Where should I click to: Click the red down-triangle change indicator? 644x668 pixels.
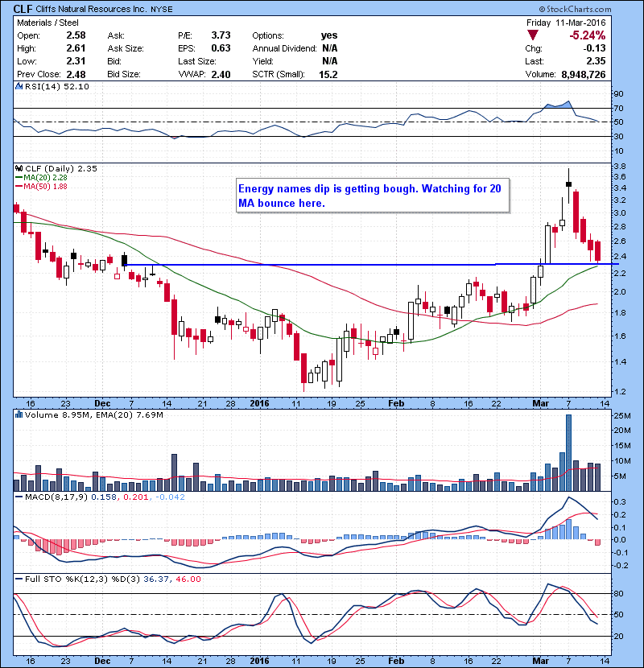coord(532,35)
